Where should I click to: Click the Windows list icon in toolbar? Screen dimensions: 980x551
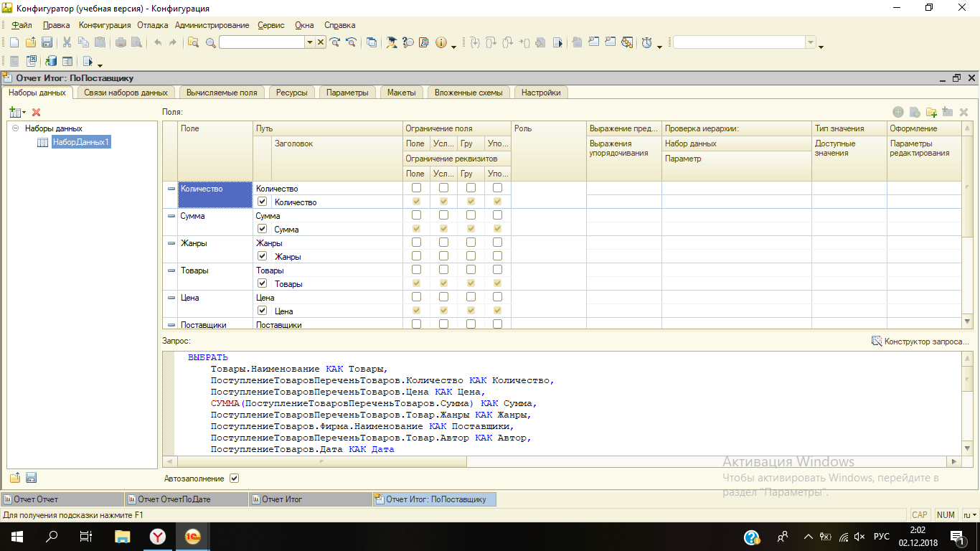click(372, 42)
